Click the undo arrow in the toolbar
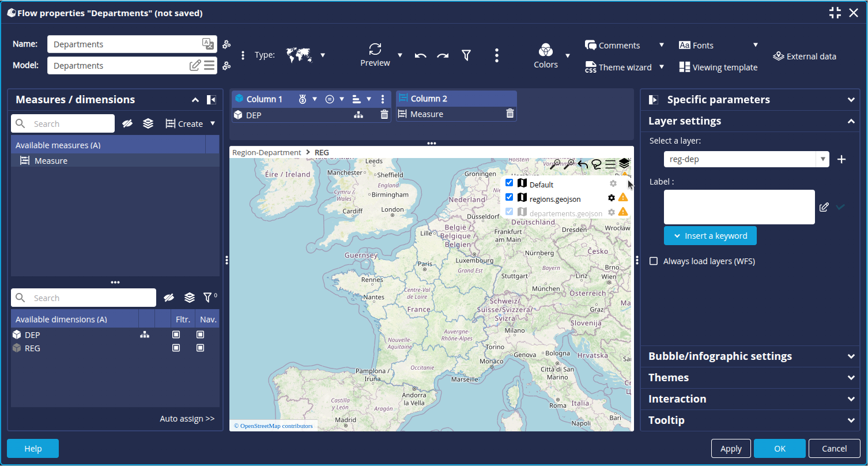Image resolution: width=868 pixels, height=466 pixels. click(x=420, y=55)
